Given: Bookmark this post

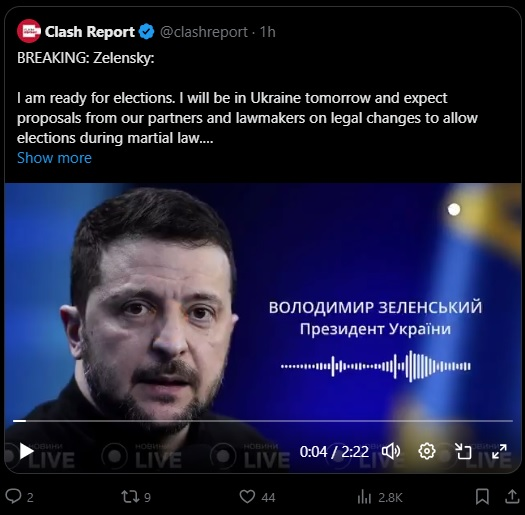Looking at the screenshot, I should 482,497.
